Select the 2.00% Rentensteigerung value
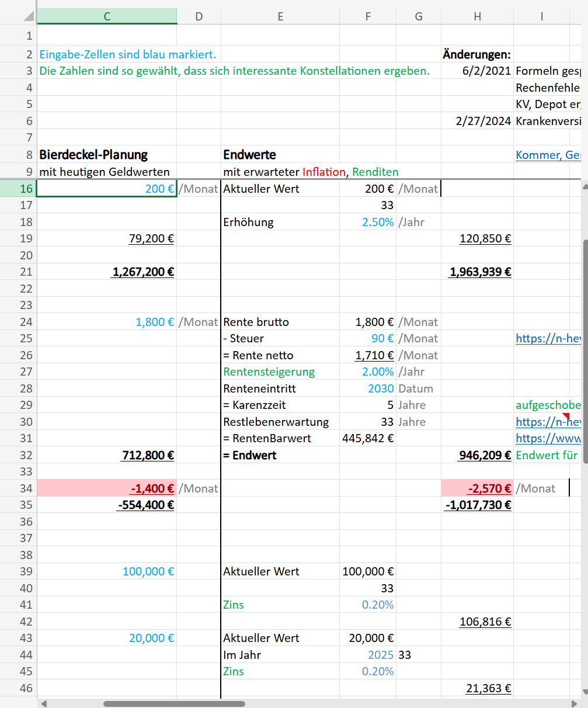The width and height of the screenshot is (588, 708). point(368,372)
